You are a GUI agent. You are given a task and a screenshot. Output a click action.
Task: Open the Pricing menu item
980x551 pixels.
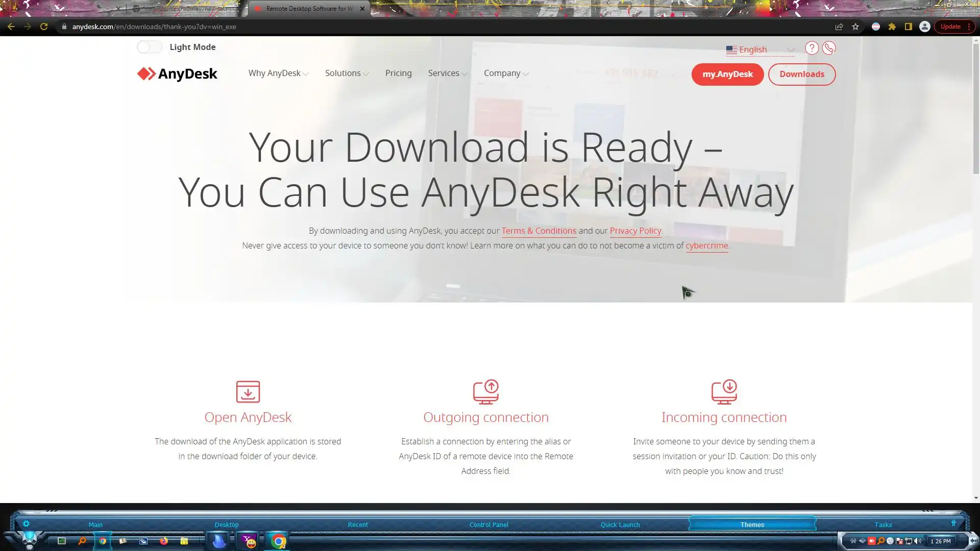pyautogui.click(x=398, y=73)
